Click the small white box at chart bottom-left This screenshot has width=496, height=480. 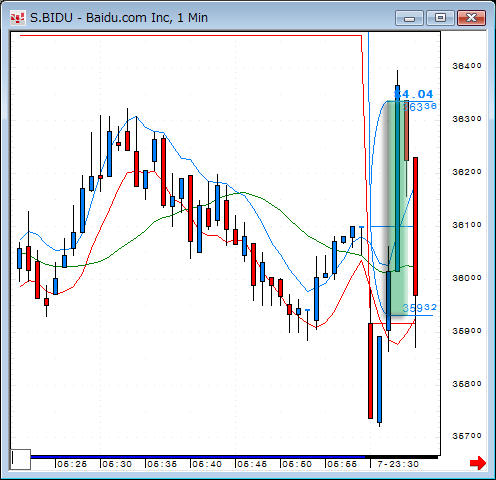(20, 459)
